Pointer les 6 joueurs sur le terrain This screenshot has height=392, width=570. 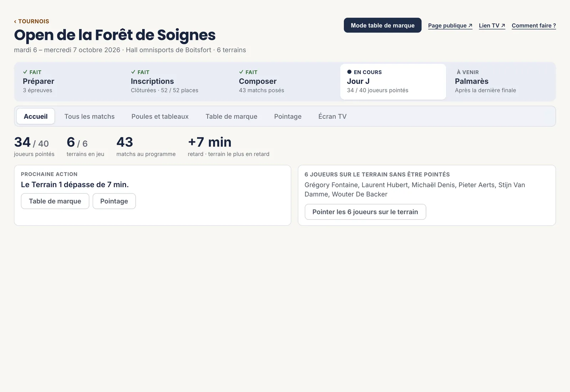(365, 212)
